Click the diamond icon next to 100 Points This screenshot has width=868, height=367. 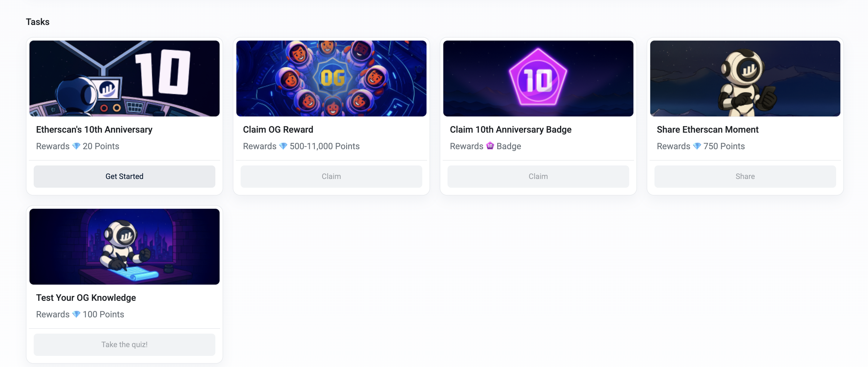coord(76,314)
